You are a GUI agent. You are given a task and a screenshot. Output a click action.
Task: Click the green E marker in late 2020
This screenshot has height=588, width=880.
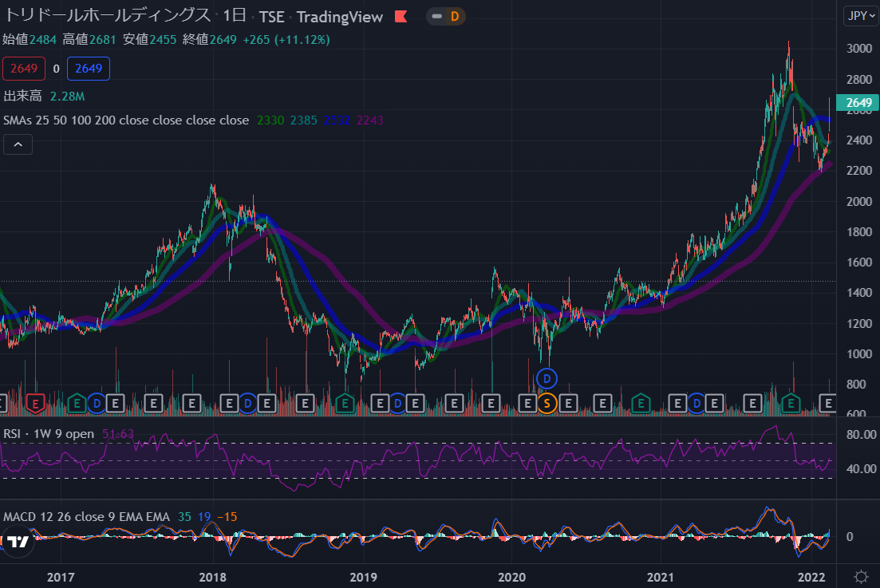(x=641, y=403)
